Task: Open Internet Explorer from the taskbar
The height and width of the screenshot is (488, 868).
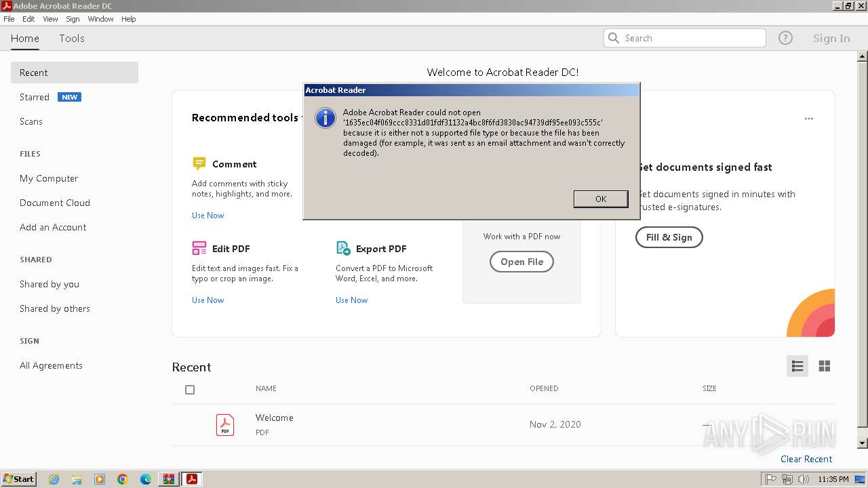Action: point(54,479)
